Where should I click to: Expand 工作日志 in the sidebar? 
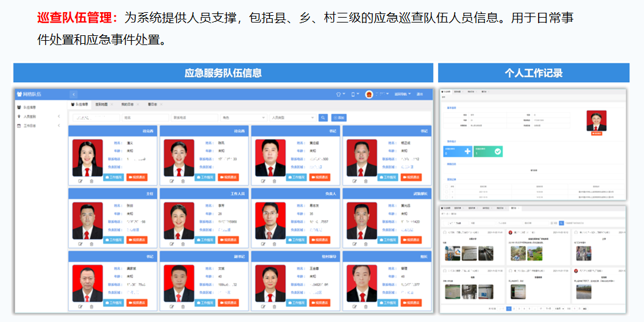click(x=38, y=125)
